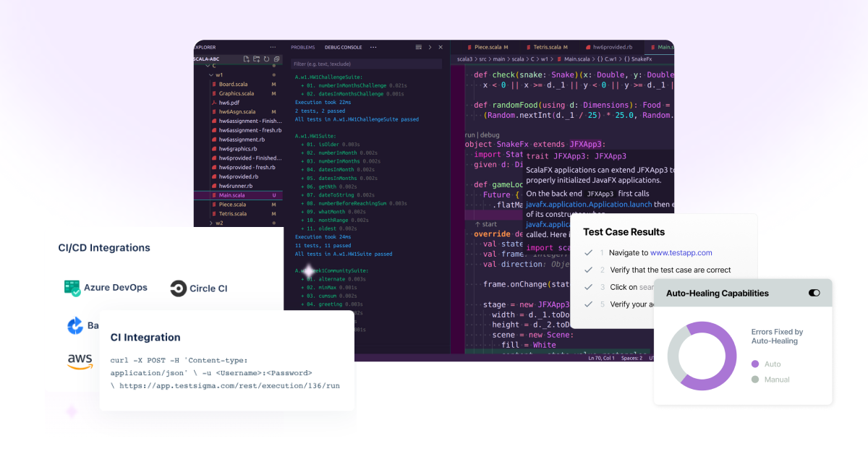Click the New File icon in Explorer
The height and width of the screenshot is (454, 868).
tap(247, 59)
